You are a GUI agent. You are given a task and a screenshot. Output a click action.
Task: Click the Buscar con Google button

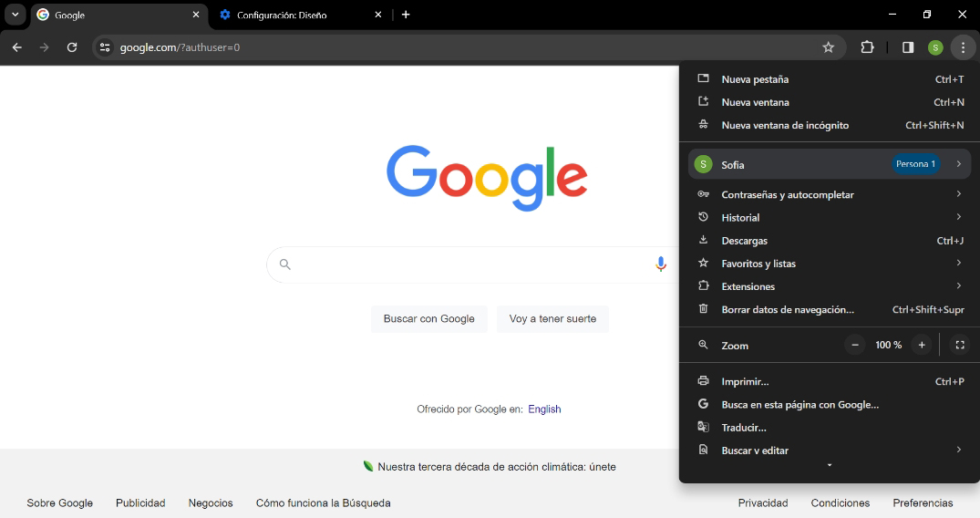[428, 319]
